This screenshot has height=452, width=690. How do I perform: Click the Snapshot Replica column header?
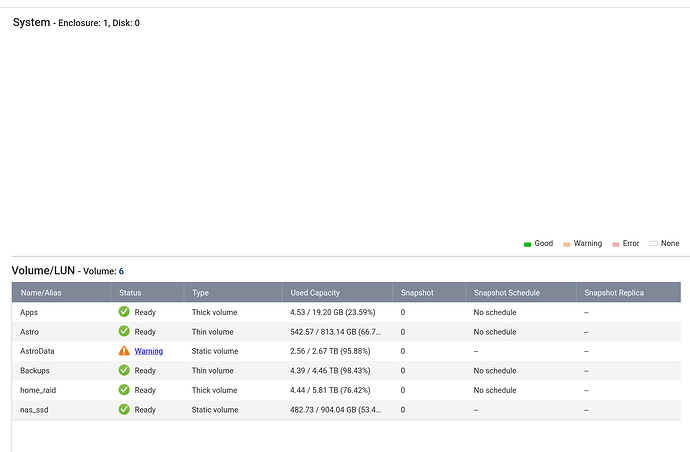click(x=614, y=293)
